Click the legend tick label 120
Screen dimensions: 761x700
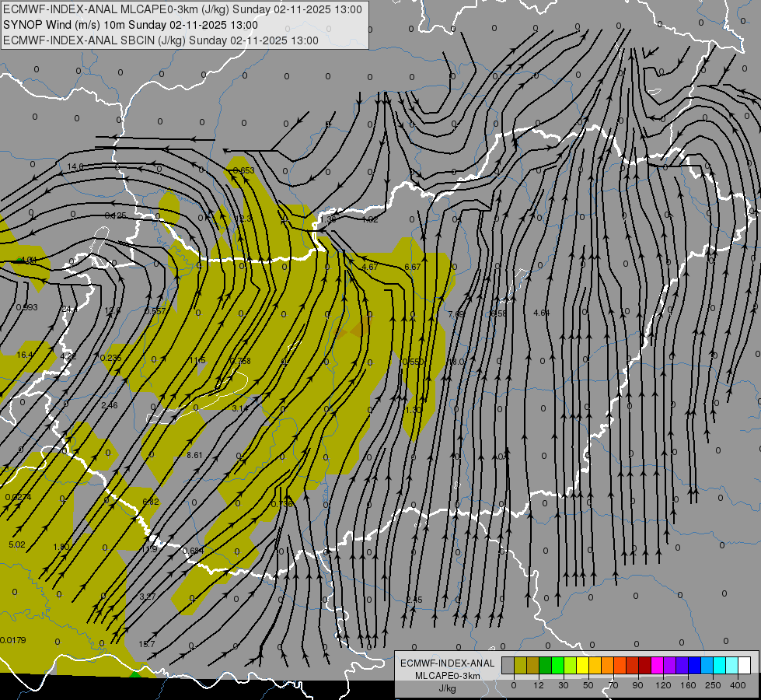click(663, 685)
